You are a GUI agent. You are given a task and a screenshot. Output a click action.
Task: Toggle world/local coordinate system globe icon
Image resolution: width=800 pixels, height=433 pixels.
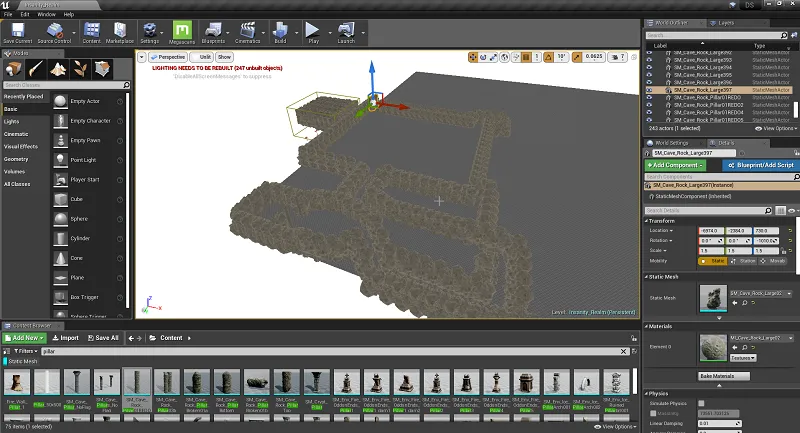[x=505, y=57]
